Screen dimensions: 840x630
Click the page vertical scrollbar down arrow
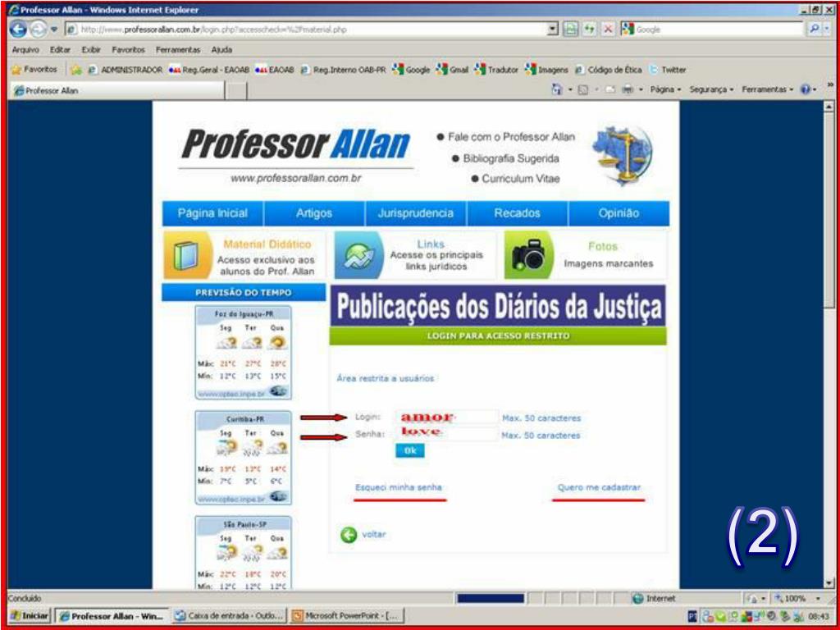coord(829,584)
